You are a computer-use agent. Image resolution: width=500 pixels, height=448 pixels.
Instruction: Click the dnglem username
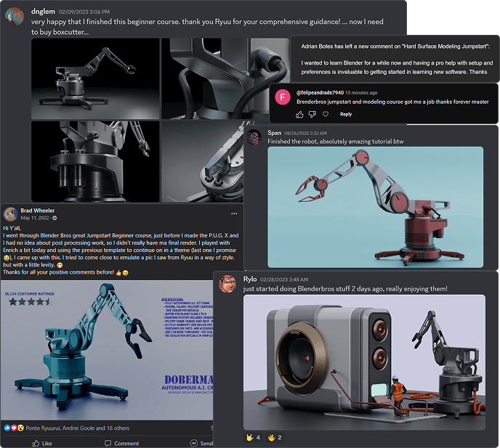(43, 12)
